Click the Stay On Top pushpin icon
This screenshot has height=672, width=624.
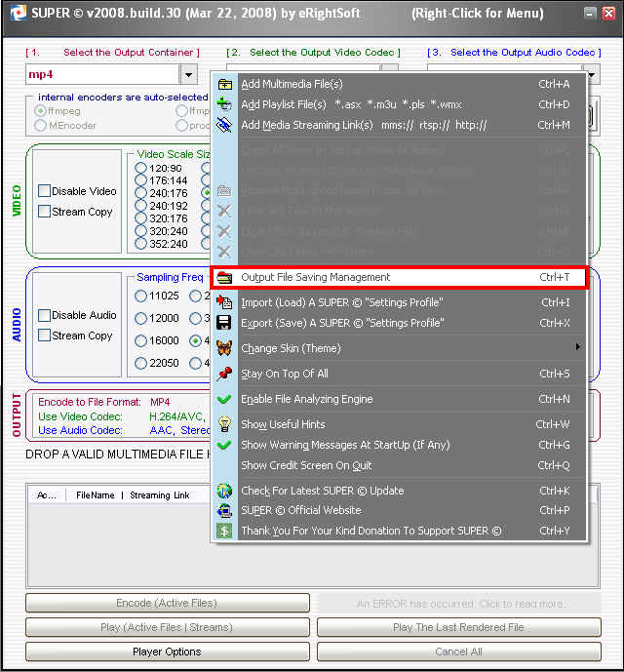click(x=224, y=374)
